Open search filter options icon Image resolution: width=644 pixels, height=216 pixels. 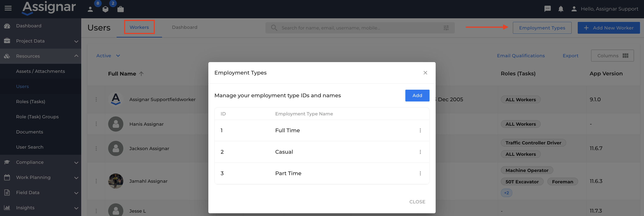point(446,28)
